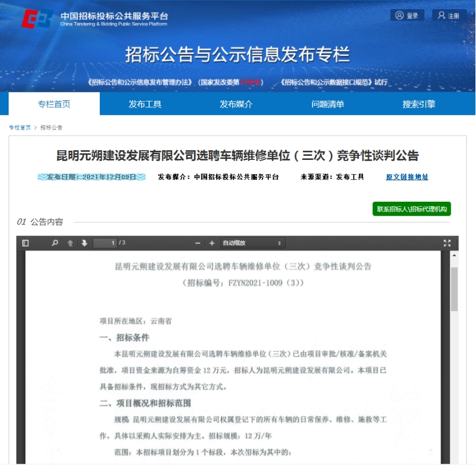Image resolution: width=476 pixels, height=466 pixels.
Task: Click the 注册 register button
Action: 448,15
